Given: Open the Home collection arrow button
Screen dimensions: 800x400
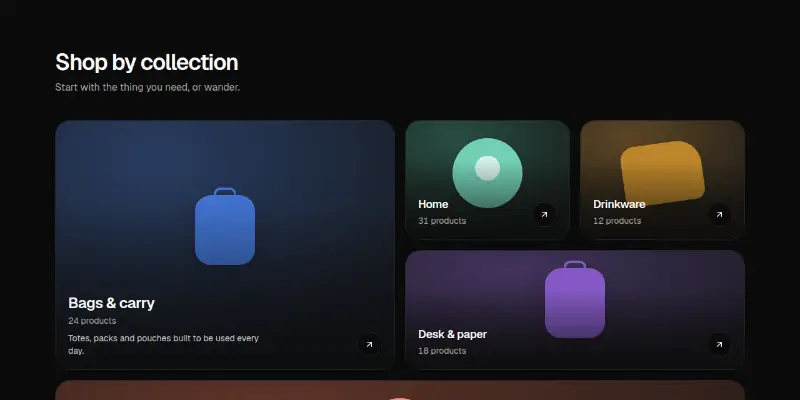Looking at the screenshot, I should [x=544, y=214].
